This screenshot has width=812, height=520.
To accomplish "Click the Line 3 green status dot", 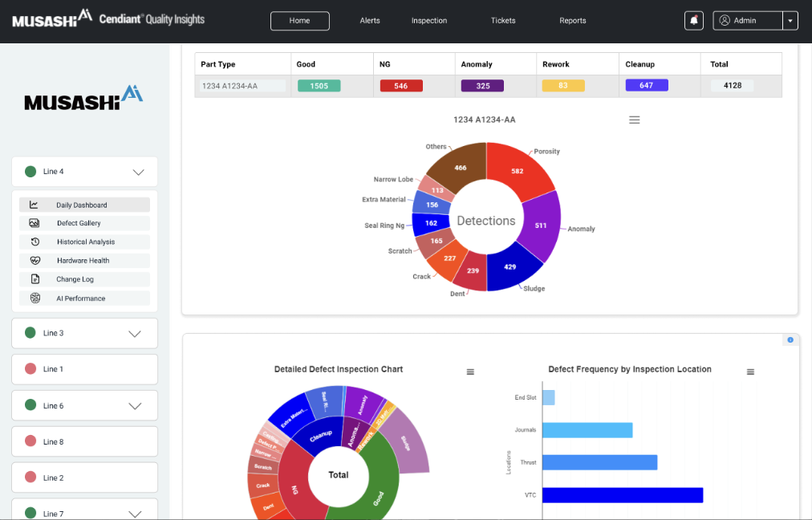I will click(30, 332).
